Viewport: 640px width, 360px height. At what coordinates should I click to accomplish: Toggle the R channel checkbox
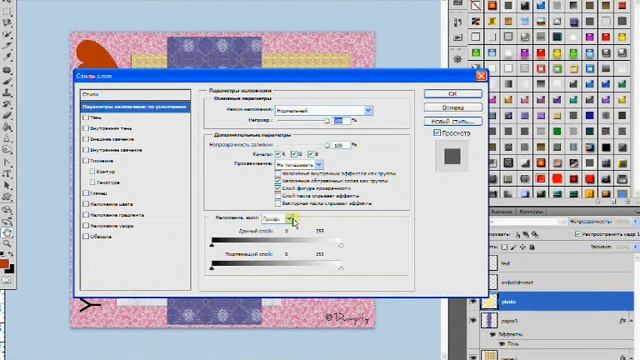(278, 154)
